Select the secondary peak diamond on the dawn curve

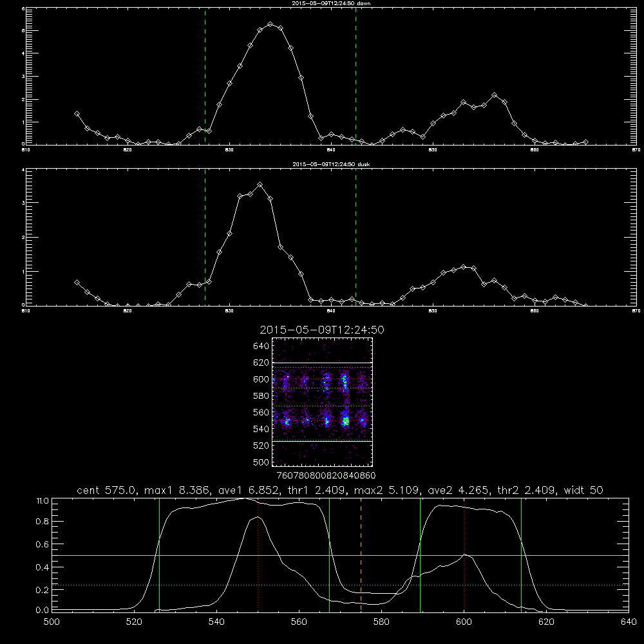coord(494,95)
